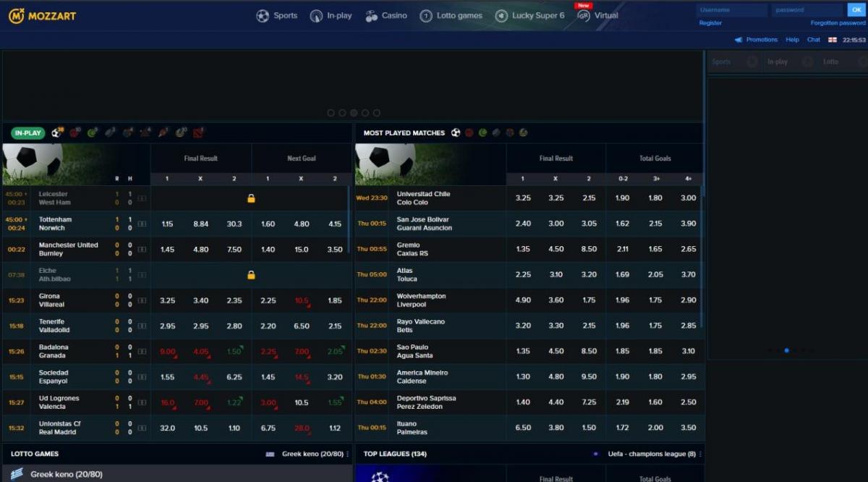
Task: Open the stats icon for Tottenham vs Norwich
Action: tap(142, 224)
